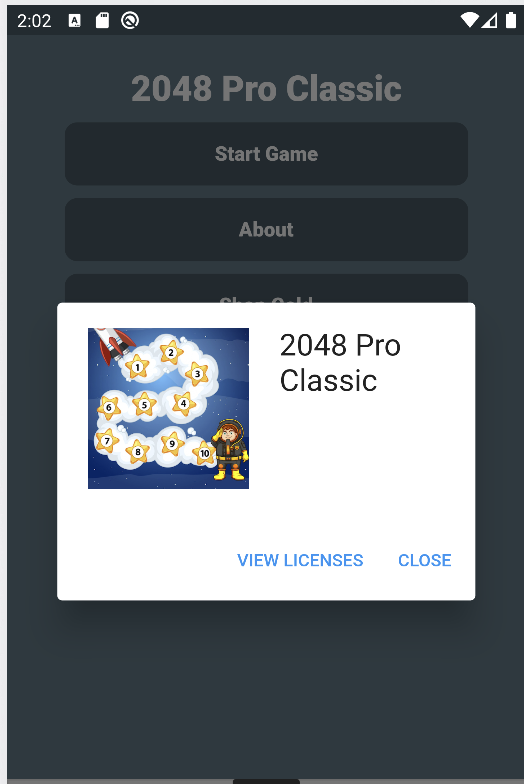Click the star numbered 5 in artwork
This screenshot has height=784, width=524.
144,404
